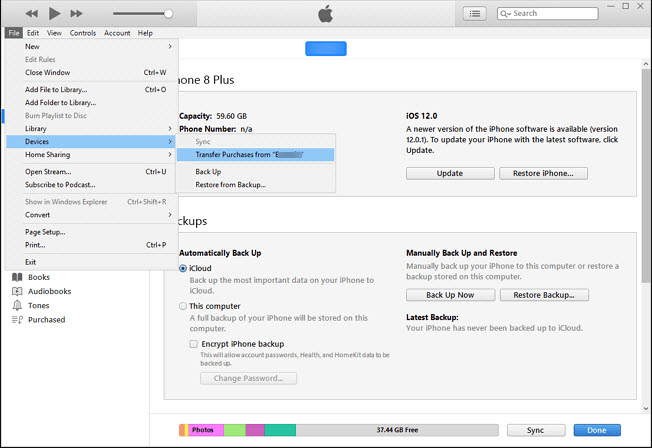Open the View menu
This screenshot has width=652, height=448.
54,33
